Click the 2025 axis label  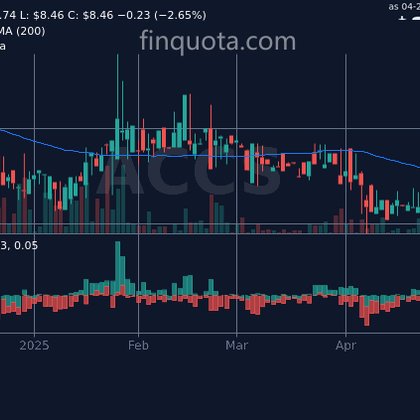point(34,345)
